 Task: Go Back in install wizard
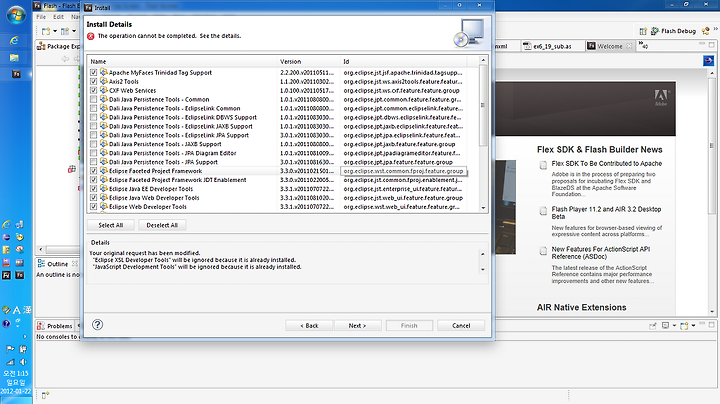click(309, 325)
